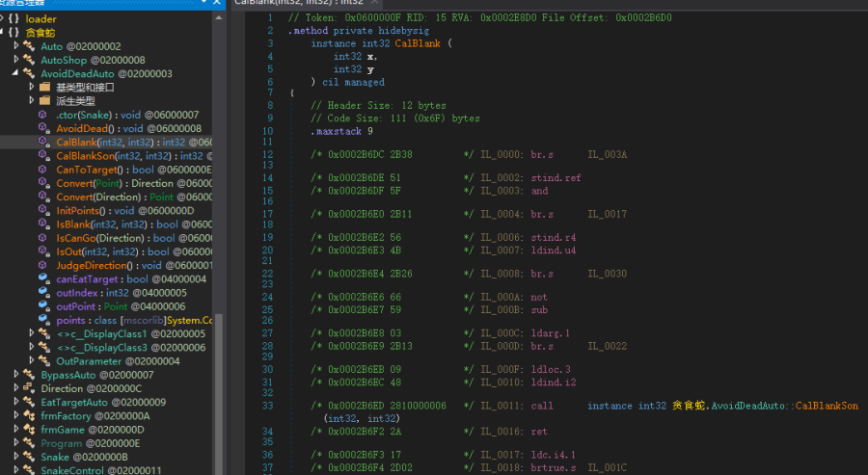
Task: Click the class icon beside AvoidDeadAuto
Action: (29, 73)
